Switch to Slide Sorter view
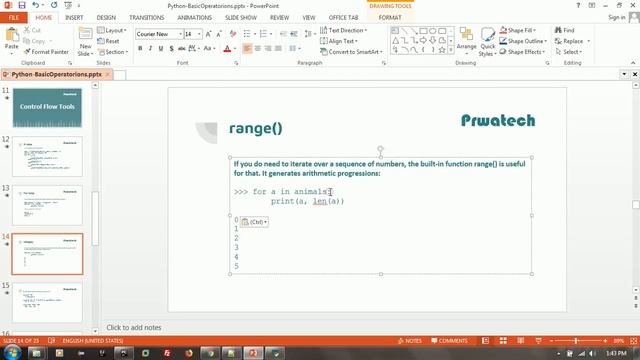The height and width of the screenshot is (360, 640). point(503,340)
